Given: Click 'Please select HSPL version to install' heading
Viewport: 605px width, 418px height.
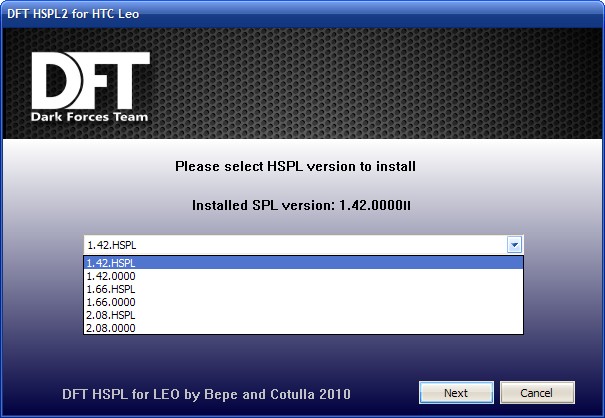Looking at the screenshot, I should 295,166.
